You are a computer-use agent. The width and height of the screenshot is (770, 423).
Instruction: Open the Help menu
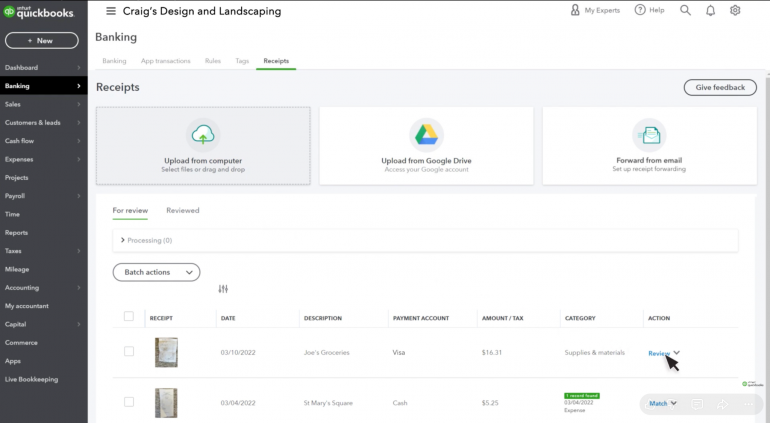click(x=649, y=10)
